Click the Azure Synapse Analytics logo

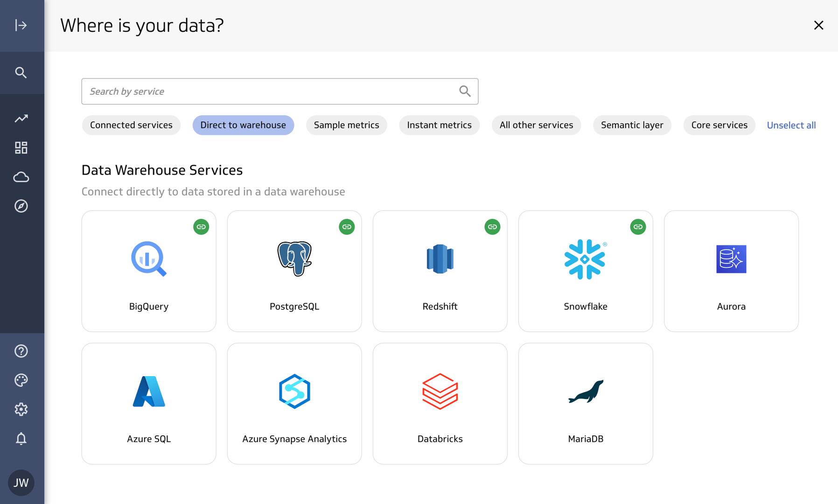click(294, 392)
